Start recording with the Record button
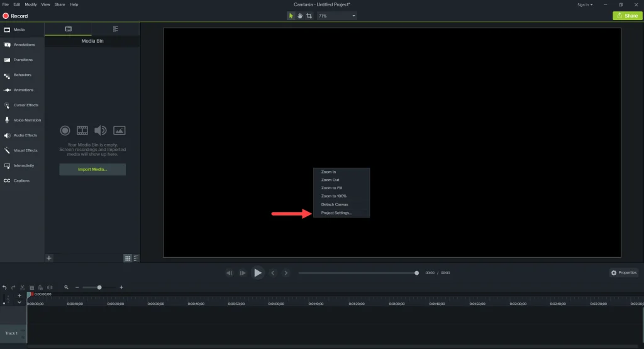The height and width of the screenshot is (349, 644). pos(15,16)
